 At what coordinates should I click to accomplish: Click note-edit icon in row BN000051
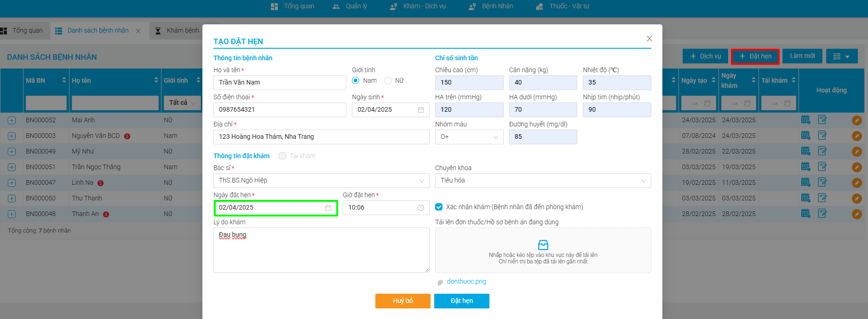click(x=822, y=167)
